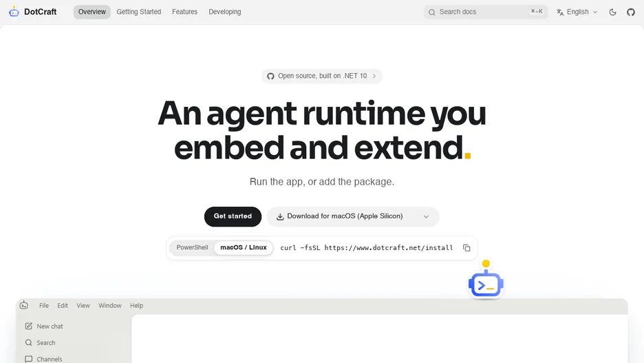Click the Get started button

(233, 216)
